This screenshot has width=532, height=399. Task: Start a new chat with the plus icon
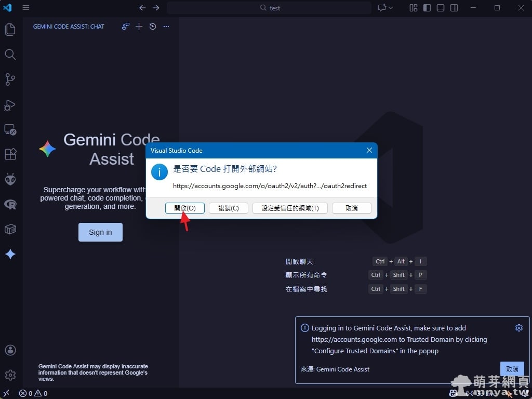[x=139, y=26]
